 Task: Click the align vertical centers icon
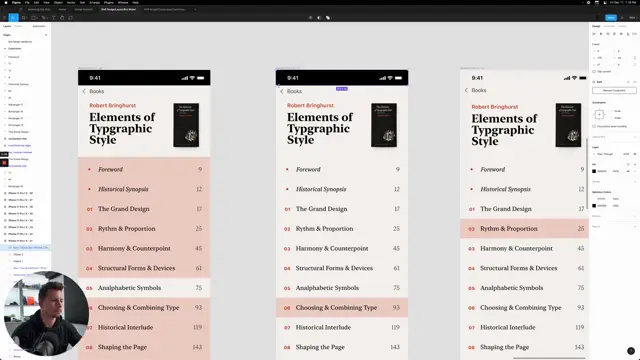(621, 34)
